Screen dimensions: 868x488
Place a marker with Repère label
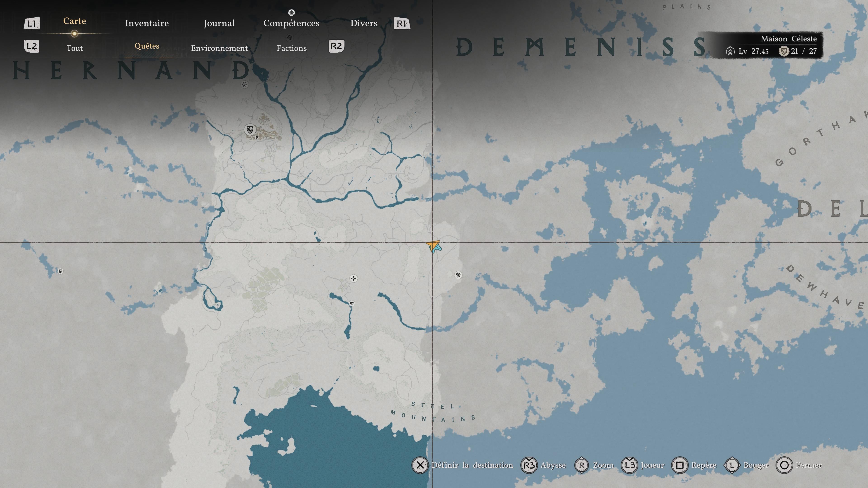(704, 465)
